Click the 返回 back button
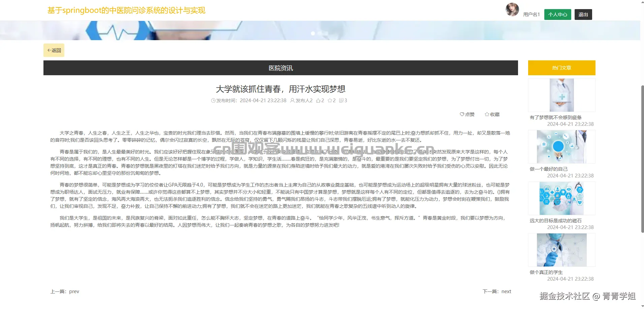 54,50
